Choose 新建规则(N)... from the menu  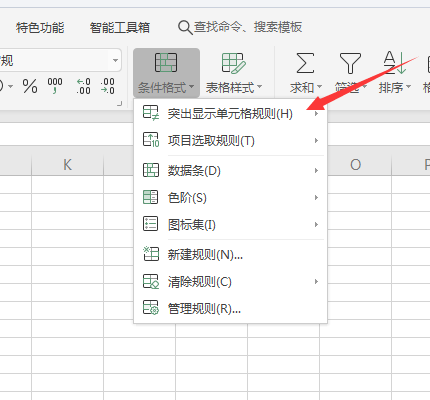coord(230,255)
